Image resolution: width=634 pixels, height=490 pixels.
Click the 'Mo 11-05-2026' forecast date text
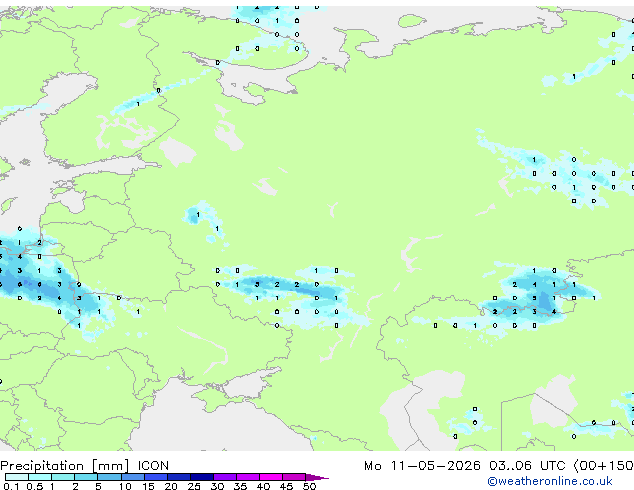click(422, 466)
